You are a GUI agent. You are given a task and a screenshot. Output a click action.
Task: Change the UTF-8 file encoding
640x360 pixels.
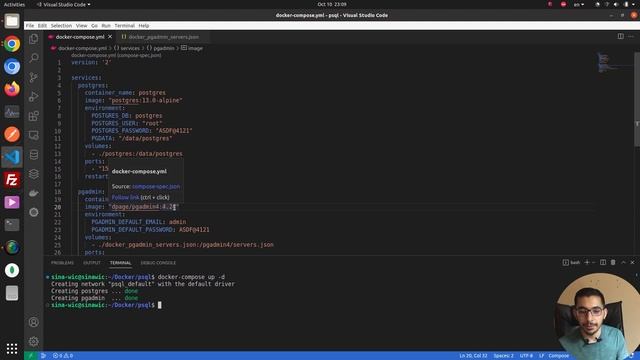(x=526, y=356)
